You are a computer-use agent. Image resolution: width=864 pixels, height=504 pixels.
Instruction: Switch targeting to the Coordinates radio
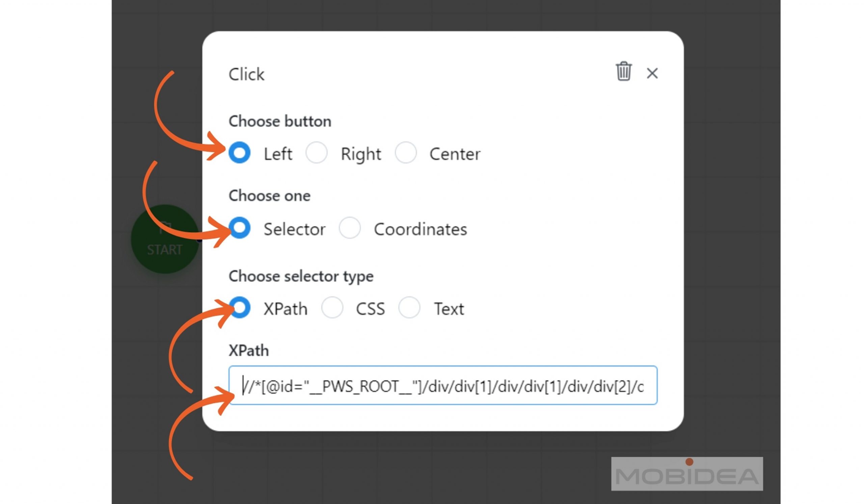(349, 228)
